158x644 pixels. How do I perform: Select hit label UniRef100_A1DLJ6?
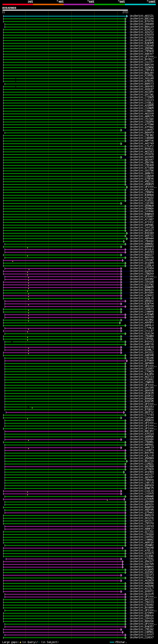(x=142, y=299)
